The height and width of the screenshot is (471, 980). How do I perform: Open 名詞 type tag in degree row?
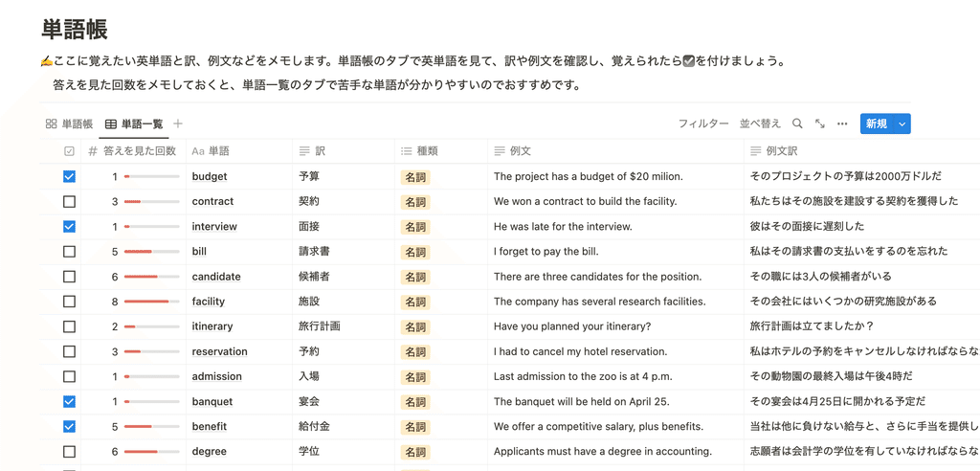click(415, 452)
